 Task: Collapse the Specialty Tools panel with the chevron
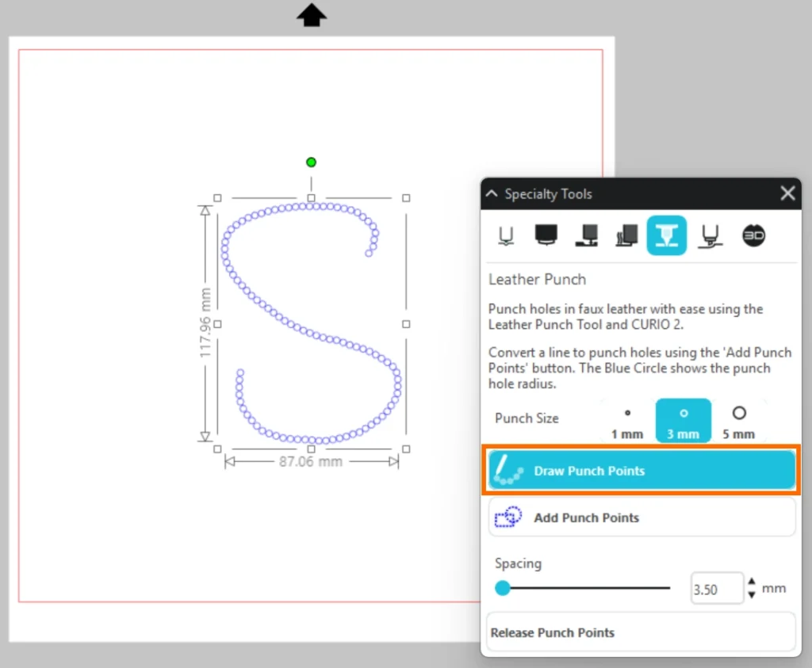492,194
